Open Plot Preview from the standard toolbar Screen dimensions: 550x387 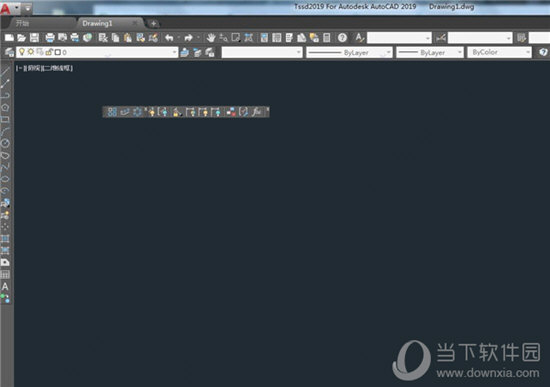[x=62, y=38]
